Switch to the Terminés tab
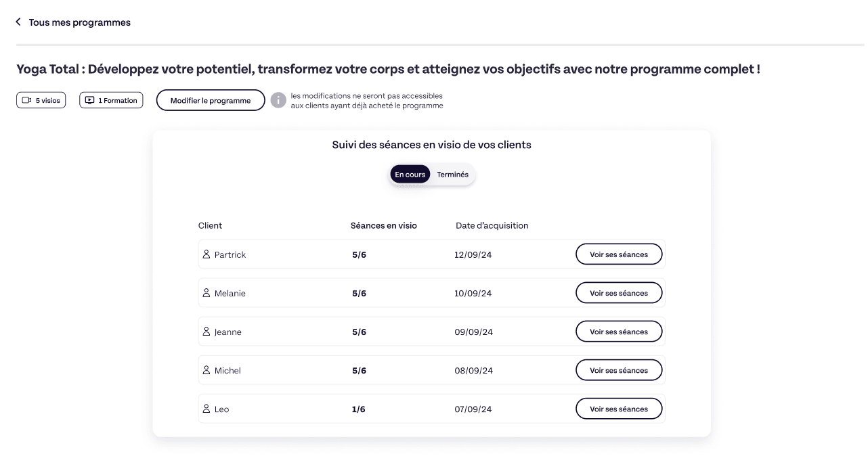Viewport: 868px width, 475px height. pos(452,175)
